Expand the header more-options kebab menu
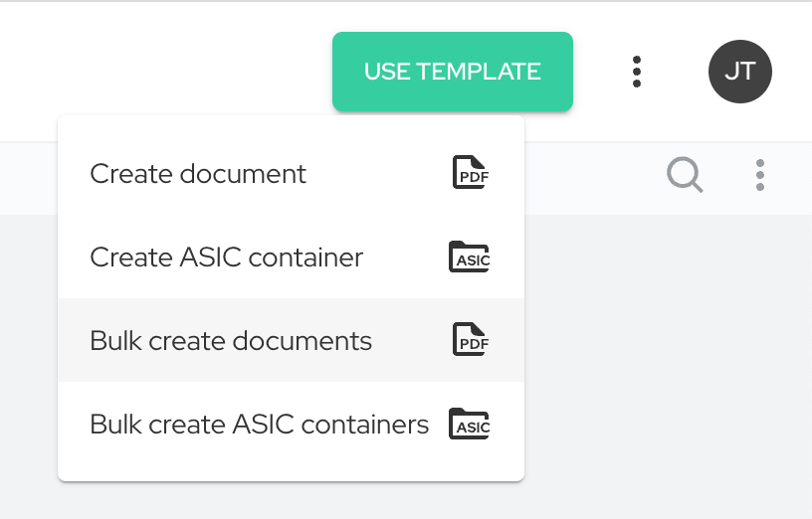The width and height of the screenshot is (812, 519). coord(637,72)
